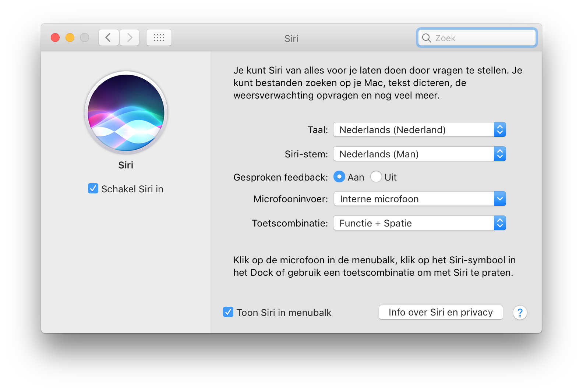Go forward with the right chevron button
583x392 pixels.
129,38
